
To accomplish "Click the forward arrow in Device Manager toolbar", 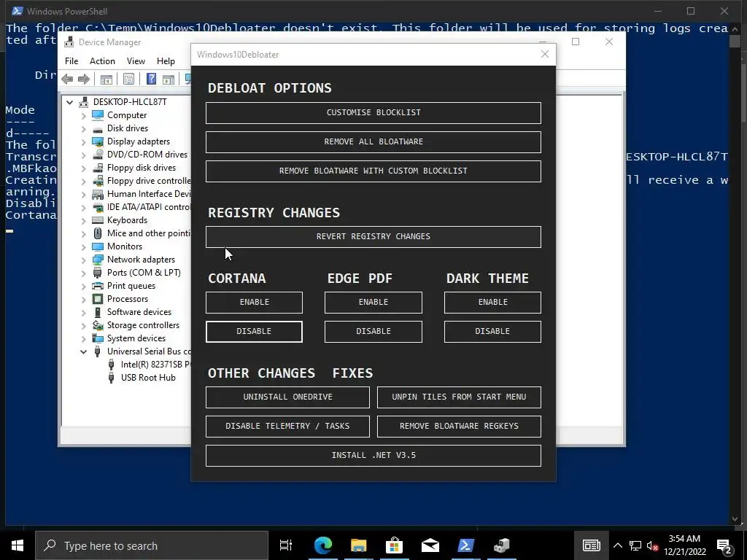I will click(84, 79).
